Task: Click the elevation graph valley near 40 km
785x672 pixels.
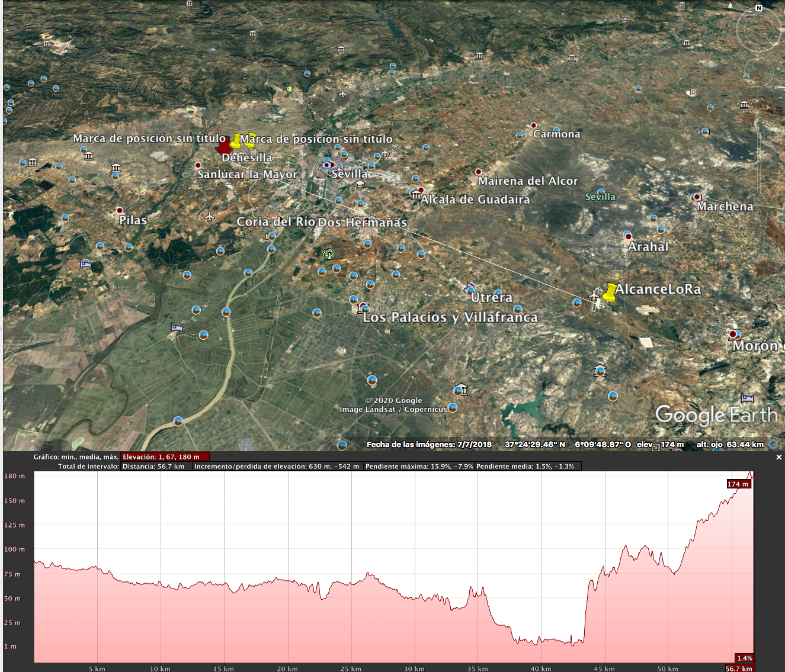Action: (542, 640)
